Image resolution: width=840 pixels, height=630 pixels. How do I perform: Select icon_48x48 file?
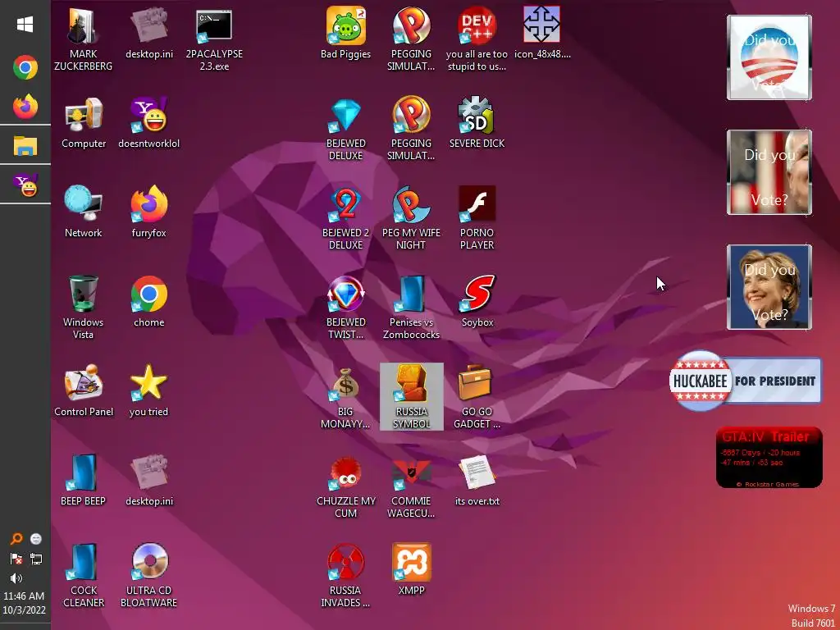[542, 34]
